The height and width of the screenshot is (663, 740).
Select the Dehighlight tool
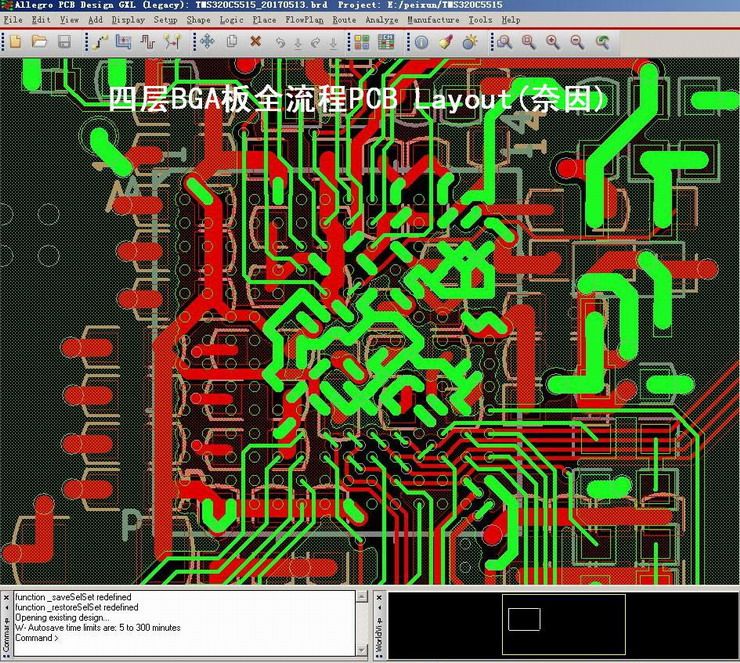[470, 42]
